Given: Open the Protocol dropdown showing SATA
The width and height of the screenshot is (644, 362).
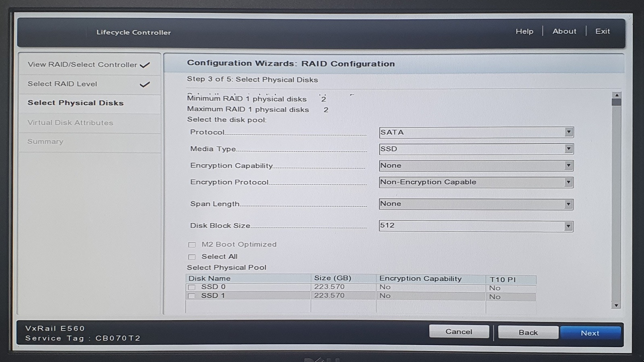Looking at the screenshot, I should (x=476, y=132).
